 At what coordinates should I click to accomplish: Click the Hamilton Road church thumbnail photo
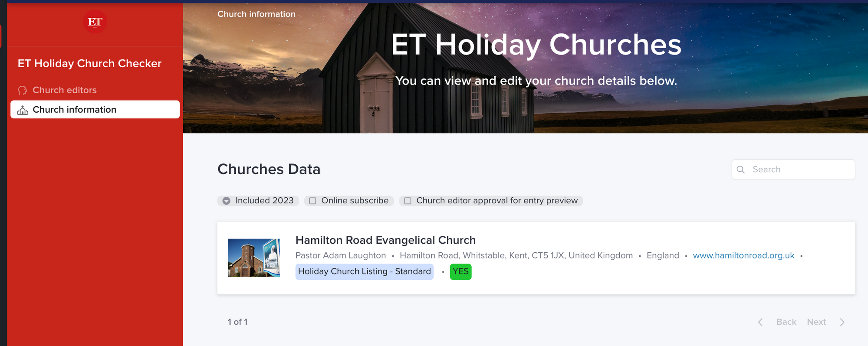pos(254,258)
